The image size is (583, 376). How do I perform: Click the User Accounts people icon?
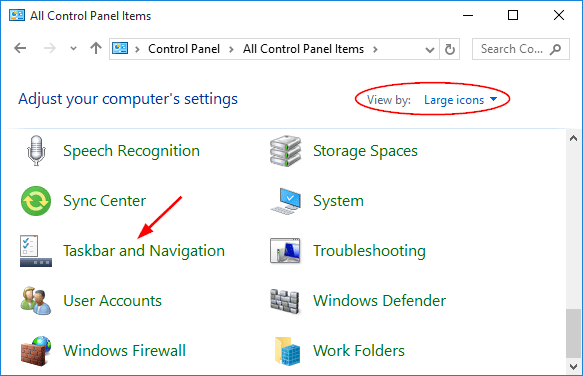coord(36,301)
